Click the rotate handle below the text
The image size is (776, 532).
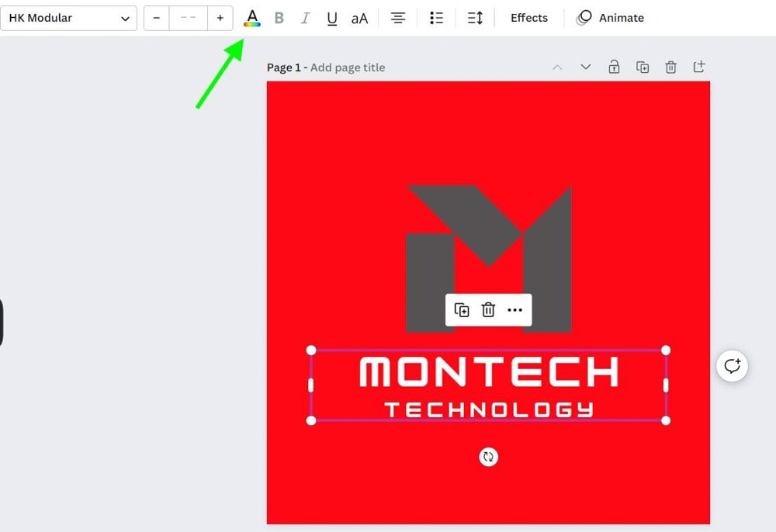point(488,457)
